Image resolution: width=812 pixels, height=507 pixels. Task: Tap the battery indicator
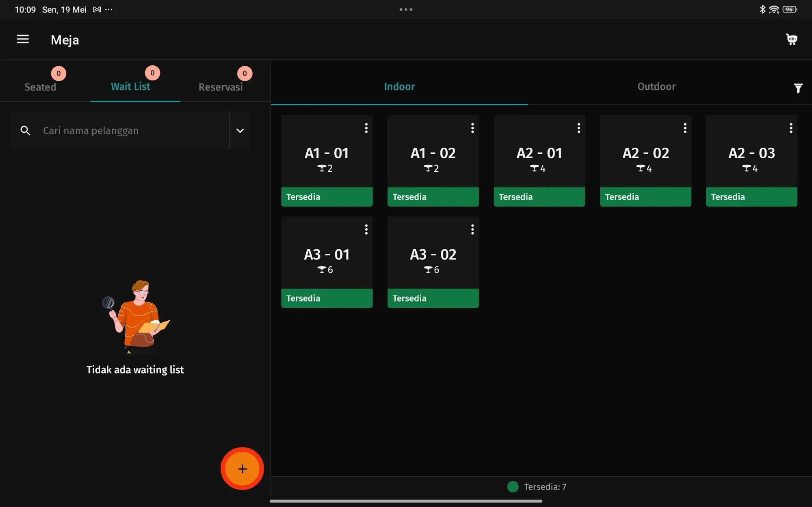coord(790,9)
